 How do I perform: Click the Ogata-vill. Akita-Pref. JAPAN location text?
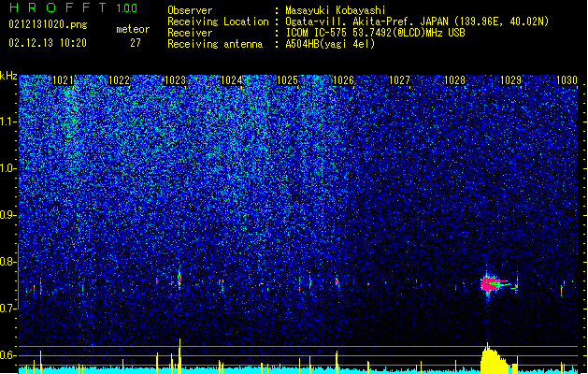click(417, 22)
